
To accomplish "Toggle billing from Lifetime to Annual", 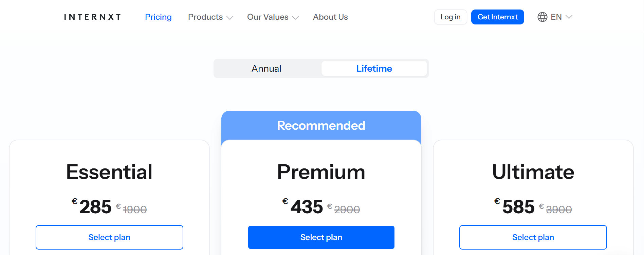I will (266, 68).
